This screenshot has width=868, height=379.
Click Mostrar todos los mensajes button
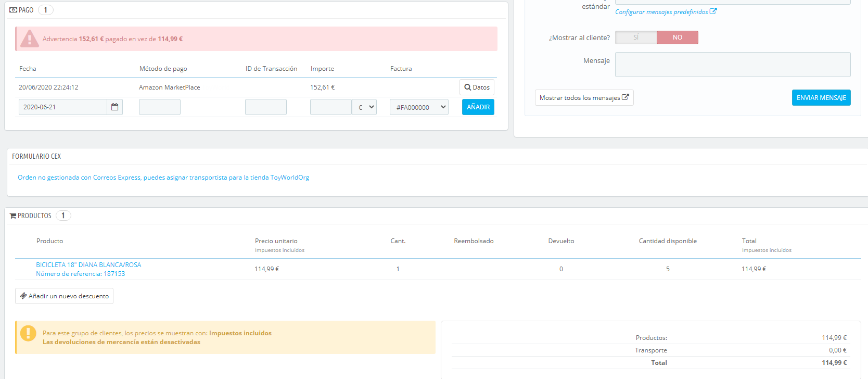584,98
